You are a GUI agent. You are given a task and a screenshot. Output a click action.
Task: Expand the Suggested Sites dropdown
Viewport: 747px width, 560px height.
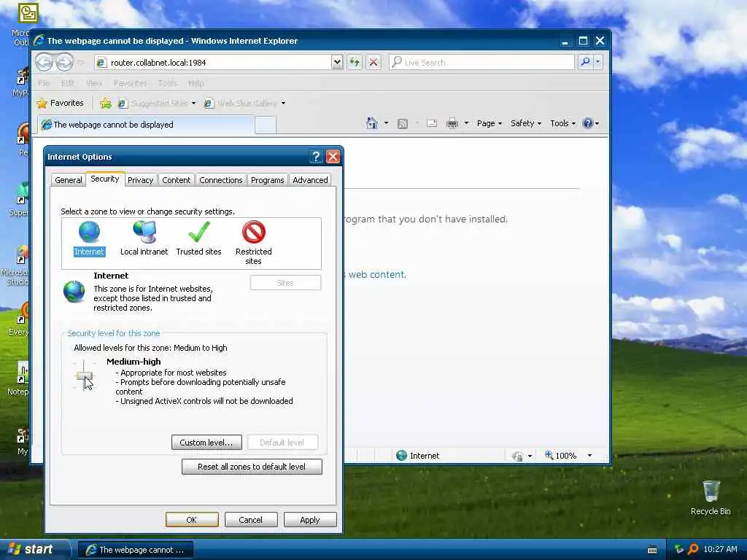[x=194, y=103]
